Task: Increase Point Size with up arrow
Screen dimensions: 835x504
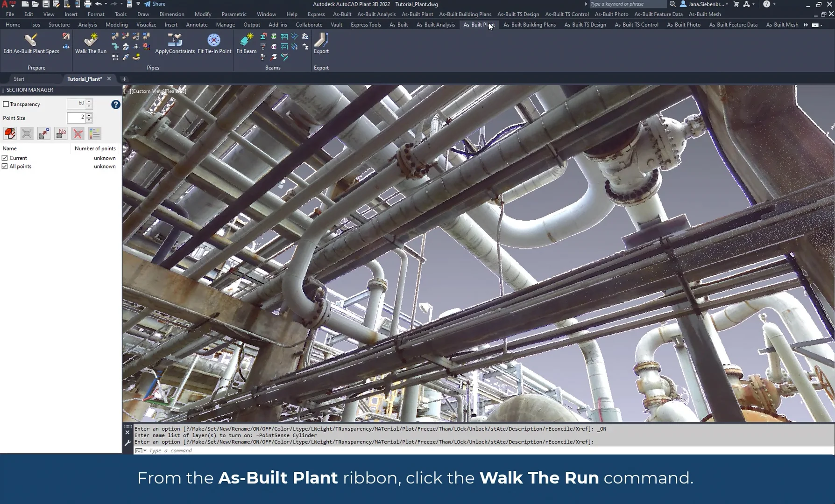Action: [x=89, y=115]
